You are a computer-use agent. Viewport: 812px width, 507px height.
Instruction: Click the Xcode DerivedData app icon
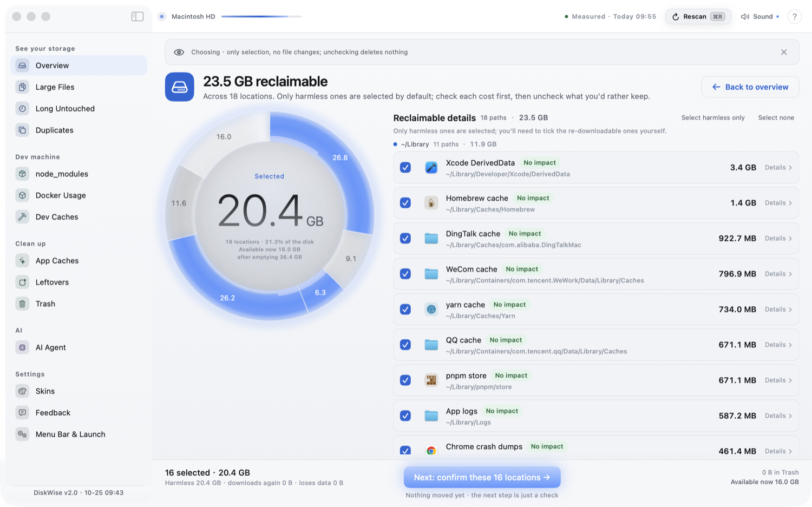(431, 168)
